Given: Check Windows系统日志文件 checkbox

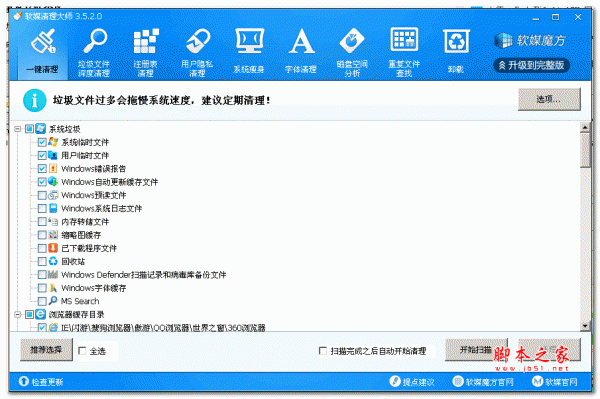Looking at the screenshot, I should [42, 208].
